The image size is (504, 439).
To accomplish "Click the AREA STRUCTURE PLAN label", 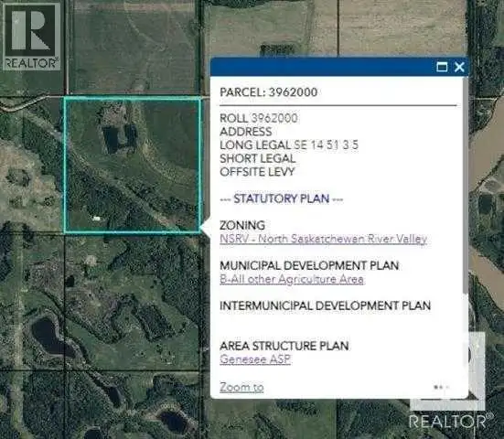I will point(284,346).
